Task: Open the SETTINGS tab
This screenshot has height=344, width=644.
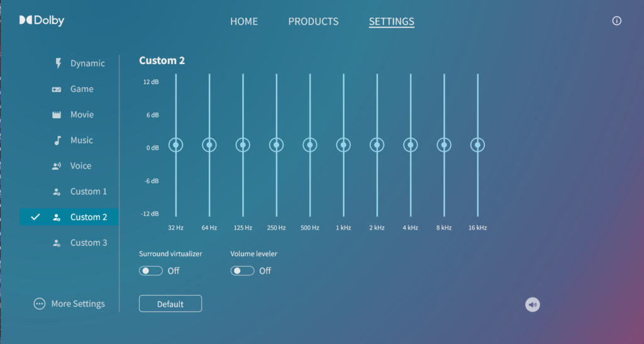Action: (391, 21)
